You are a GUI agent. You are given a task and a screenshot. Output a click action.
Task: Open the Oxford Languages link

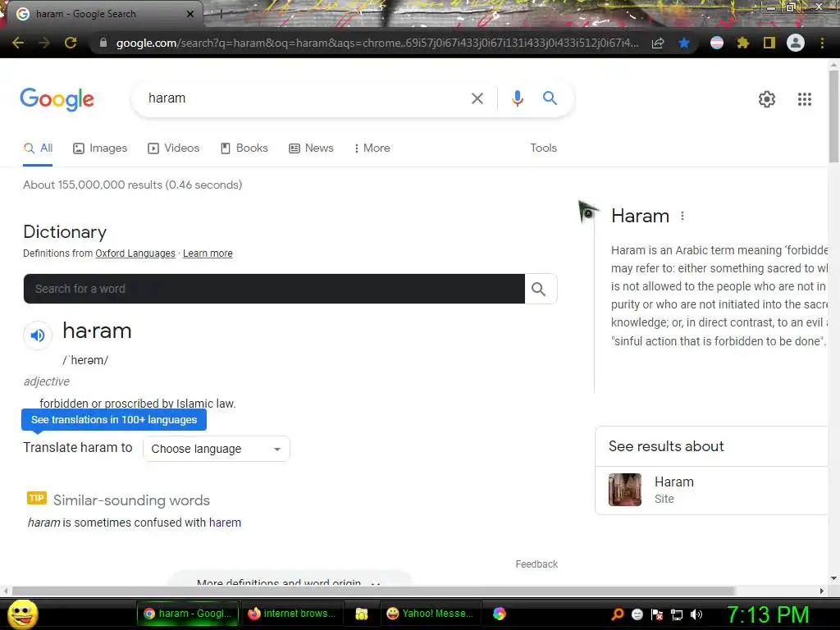coord(135,253)
